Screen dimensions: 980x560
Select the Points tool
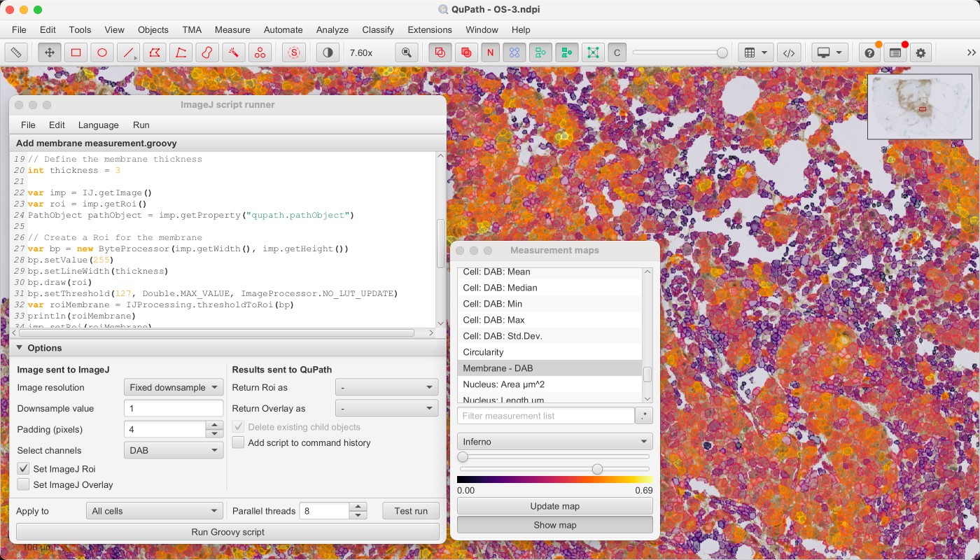[x=260, y=52]
